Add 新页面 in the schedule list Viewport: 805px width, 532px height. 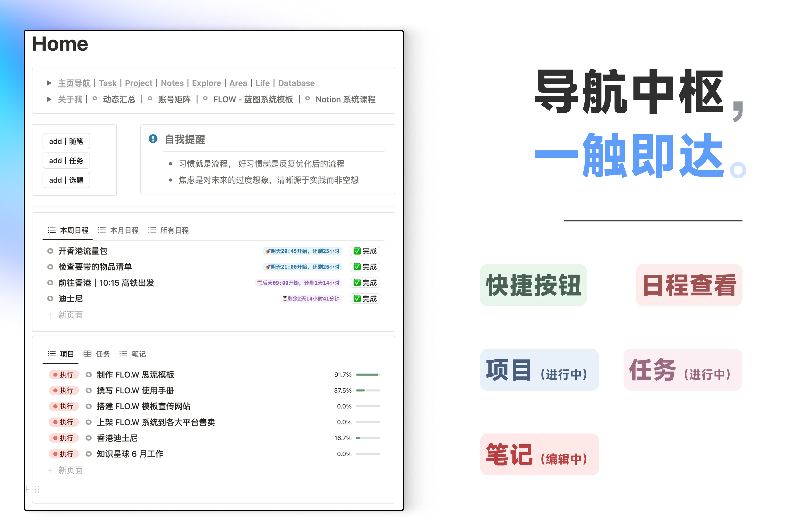coord(65,315)
